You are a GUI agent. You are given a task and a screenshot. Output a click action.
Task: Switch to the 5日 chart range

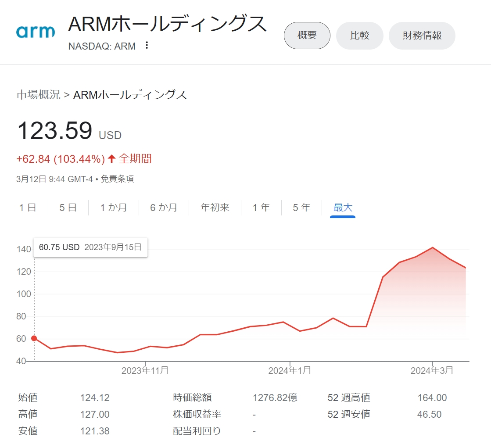[x=67, y=208]
